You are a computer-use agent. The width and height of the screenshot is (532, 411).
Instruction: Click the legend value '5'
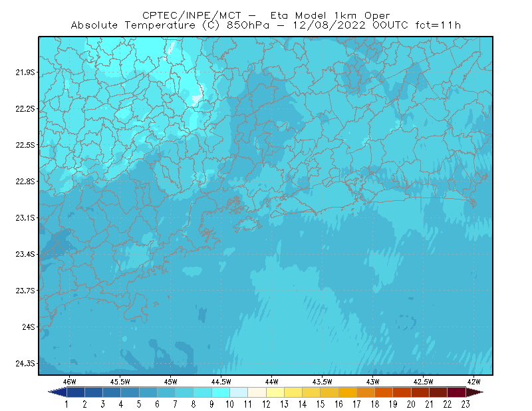139,404
